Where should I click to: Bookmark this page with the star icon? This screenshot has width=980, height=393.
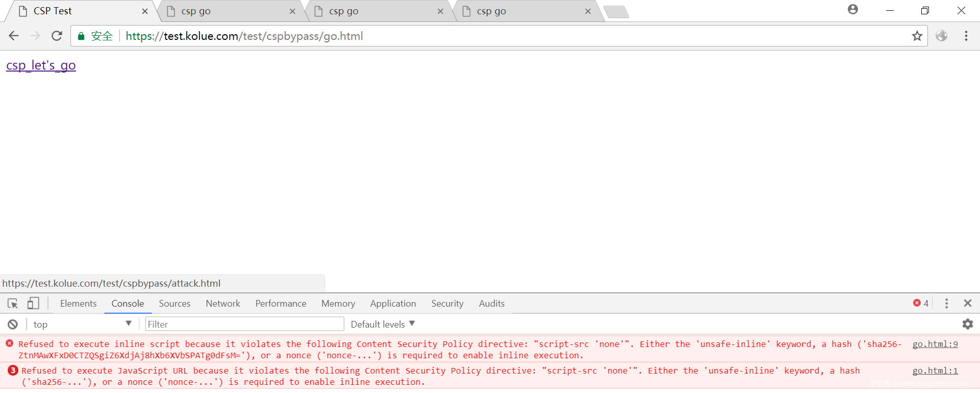pos(917,36)
